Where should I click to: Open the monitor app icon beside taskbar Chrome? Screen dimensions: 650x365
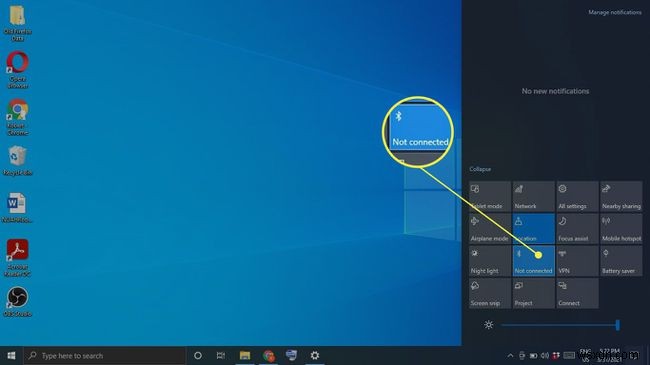click(291, 355)
